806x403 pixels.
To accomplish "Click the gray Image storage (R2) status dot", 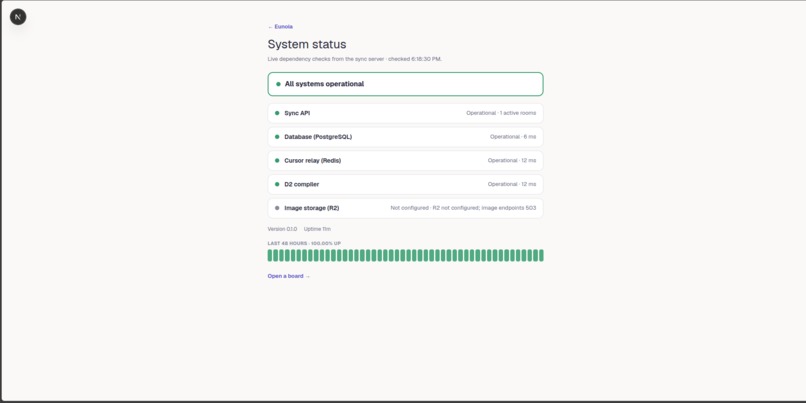I will 277,208.
